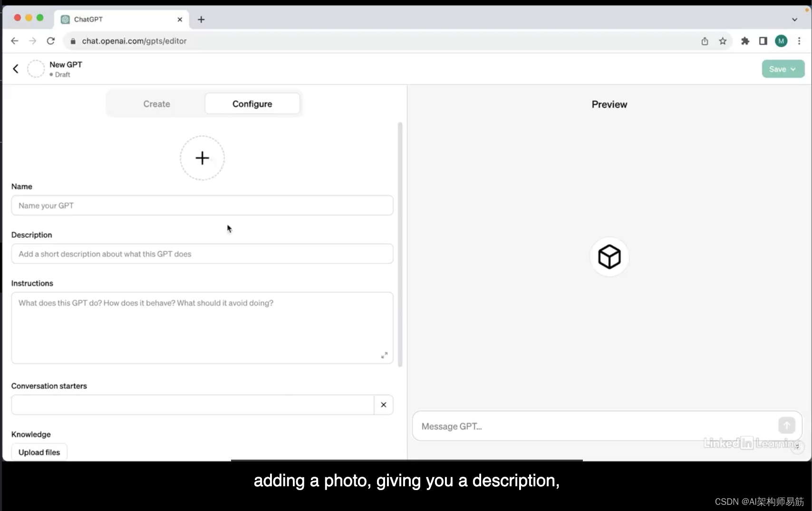Open the browser extensions puzzle icon
This screenshot has height=511, width=812.
(745, 41)
